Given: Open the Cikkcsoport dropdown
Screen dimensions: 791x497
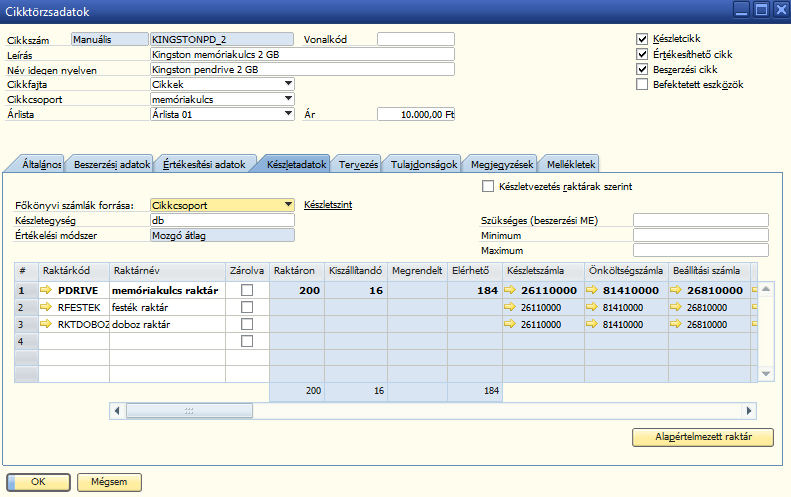Looking at the screenshot, I should pyautogui.click(x=288, y=99).
